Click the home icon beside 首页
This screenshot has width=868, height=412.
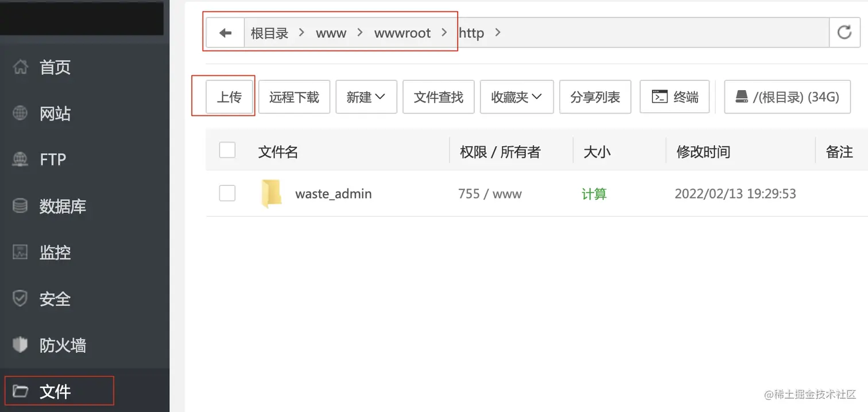[x=20, y=67]
